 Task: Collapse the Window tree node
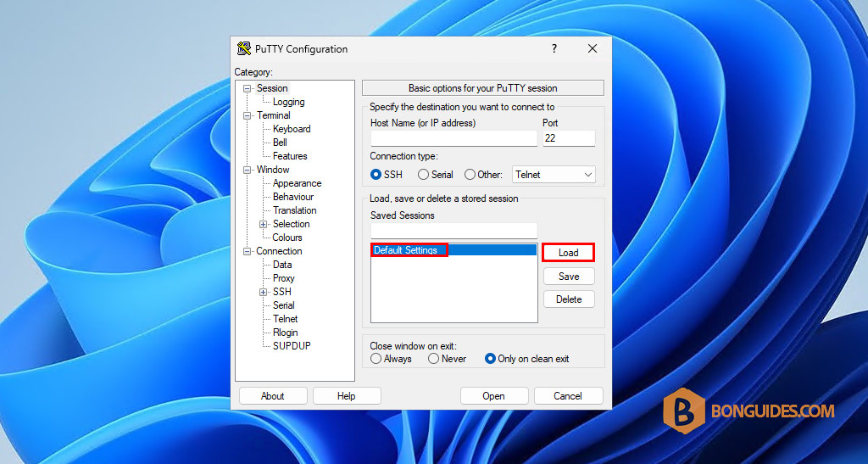tap(247, 170)
